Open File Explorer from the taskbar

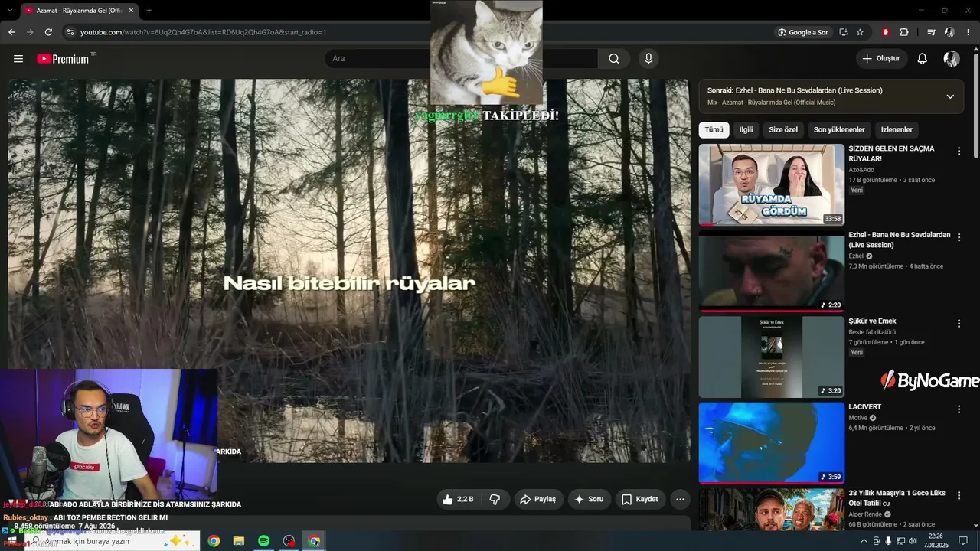click(x=239, y=541)
